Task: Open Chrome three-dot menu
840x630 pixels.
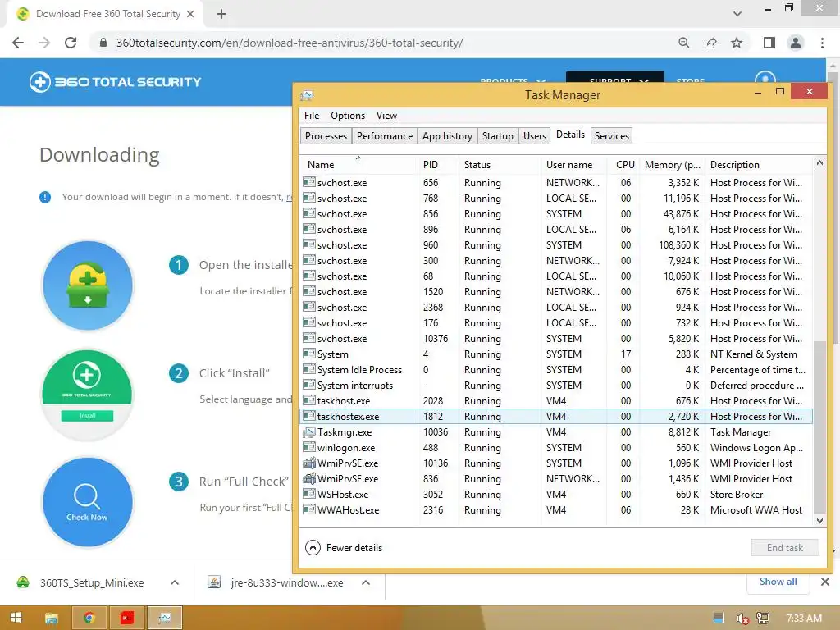Action: 822,43
